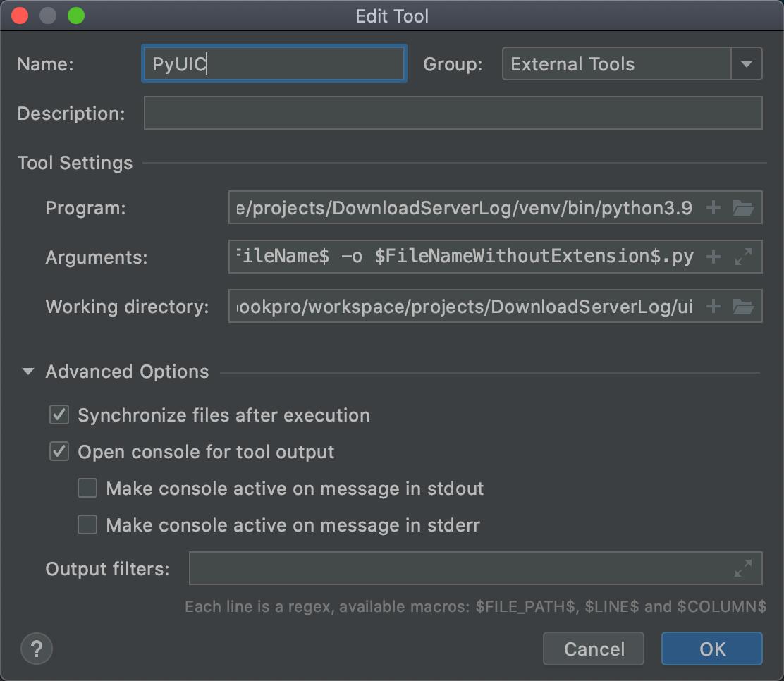The height and width of the screenshot is (681, 784).
Task: Browse for Program with folder icon
Action: [x=743, y=207]
